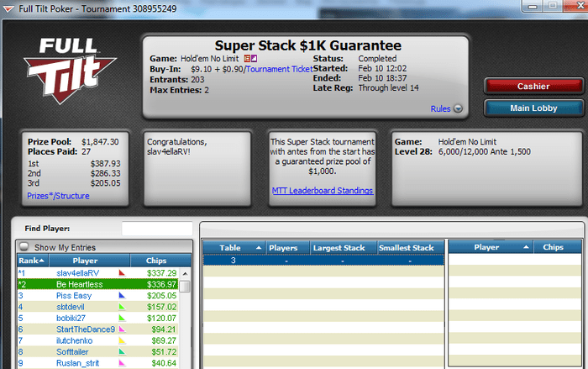
Task: Expand the Rules dropdown arrow
Action: tap(458, 109)
